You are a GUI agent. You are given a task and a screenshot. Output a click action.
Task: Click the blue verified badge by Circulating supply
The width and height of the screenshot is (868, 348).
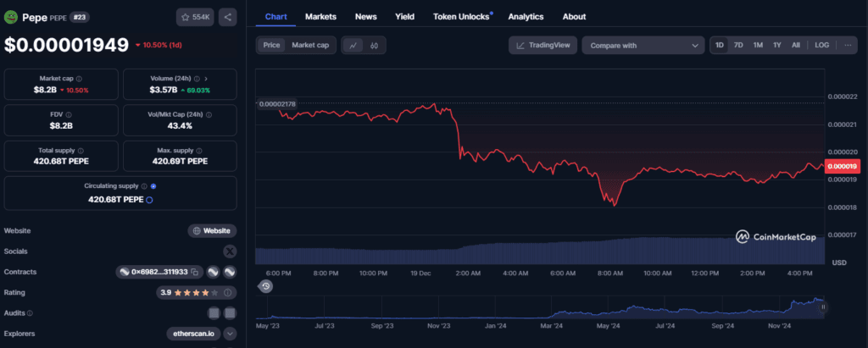coord(153,186)
